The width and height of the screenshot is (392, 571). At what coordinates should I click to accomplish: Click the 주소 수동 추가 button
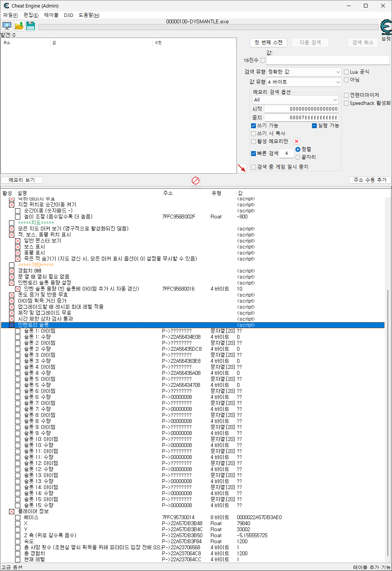[370, 180]
